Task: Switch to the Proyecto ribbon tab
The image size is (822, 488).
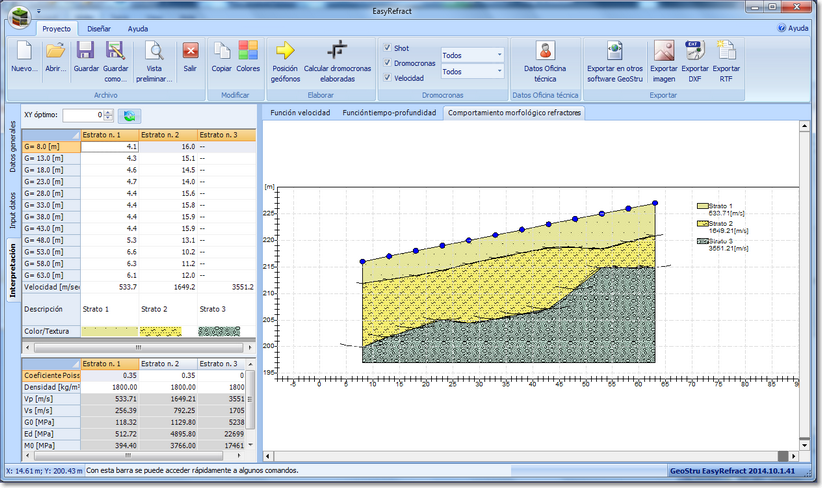Action: coord(57,29)
